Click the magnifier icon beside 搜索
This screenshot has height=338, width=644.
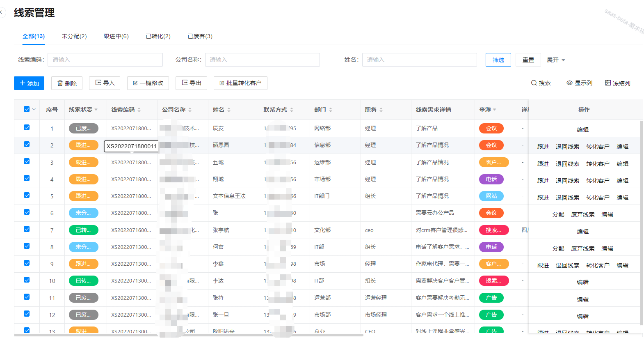pos(534,83)
